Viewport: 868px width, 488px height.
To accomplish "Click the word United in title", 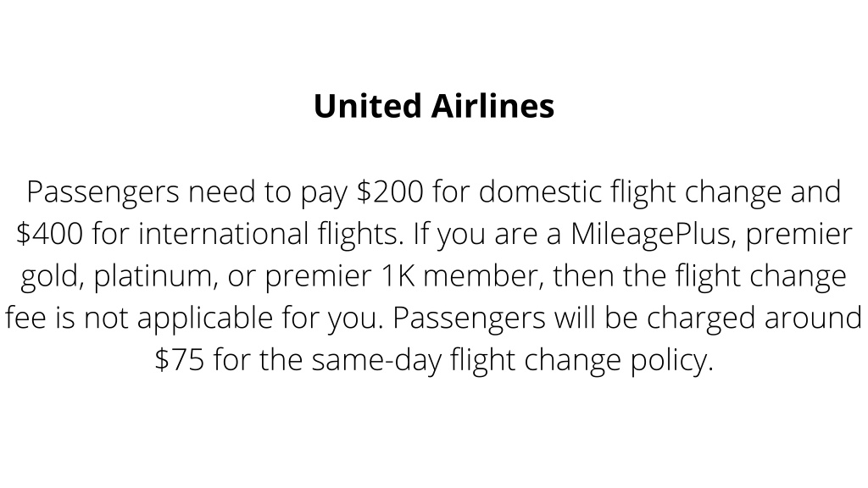I will click(368, 106).
